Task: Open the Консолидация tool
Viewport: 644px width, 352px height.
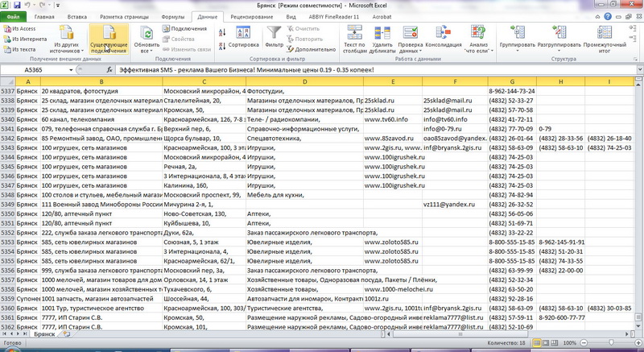Action: (x=444, y=37)
